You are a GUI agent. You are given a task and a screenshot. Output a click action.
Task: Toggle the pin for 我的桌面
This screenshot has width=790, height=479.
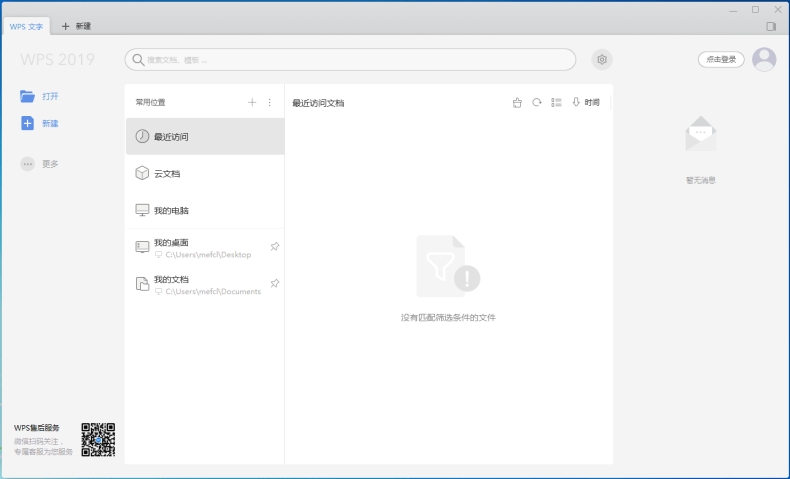click(x=275, y=246)
